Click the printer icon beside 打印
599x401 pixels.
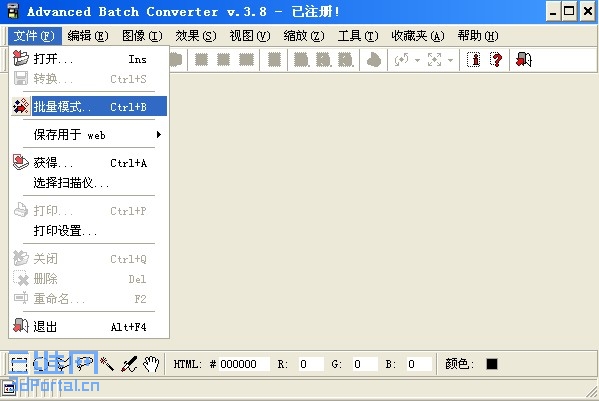21,210
